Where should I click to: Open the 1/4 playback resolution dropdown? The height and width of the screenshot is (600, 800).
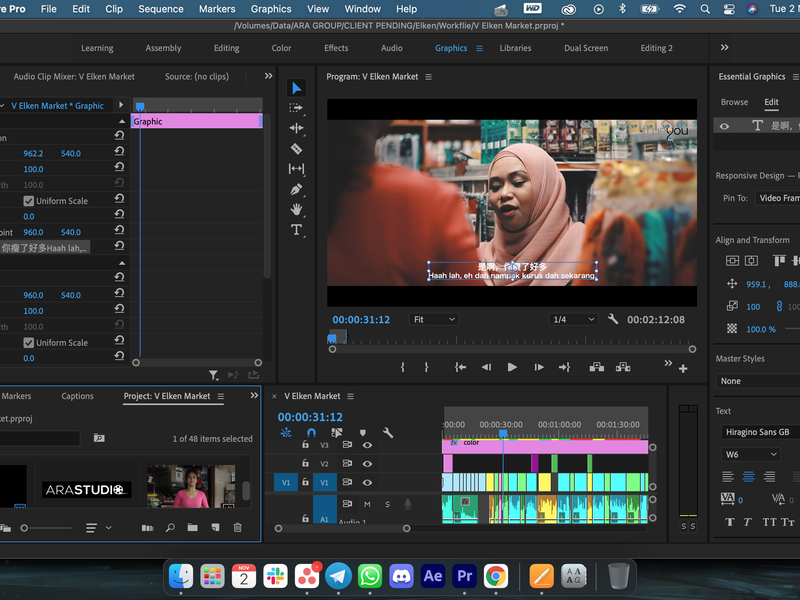click(x=574, y=319)
